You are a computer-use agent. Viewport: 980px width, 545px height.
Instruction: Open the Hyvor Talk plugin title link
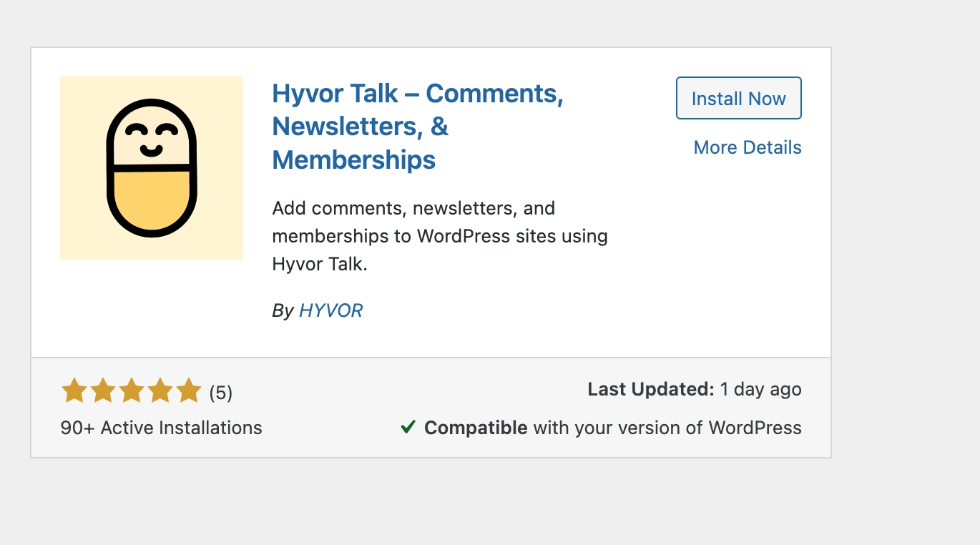tap(418, 126)
